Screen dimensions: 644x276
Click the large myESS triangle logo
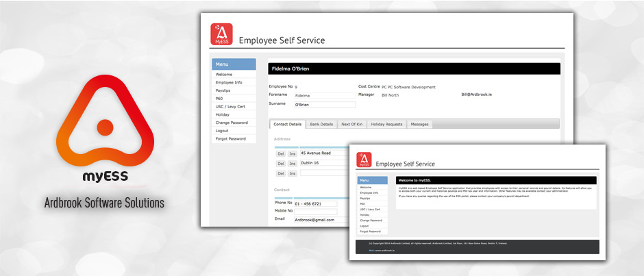click(105, 121)
